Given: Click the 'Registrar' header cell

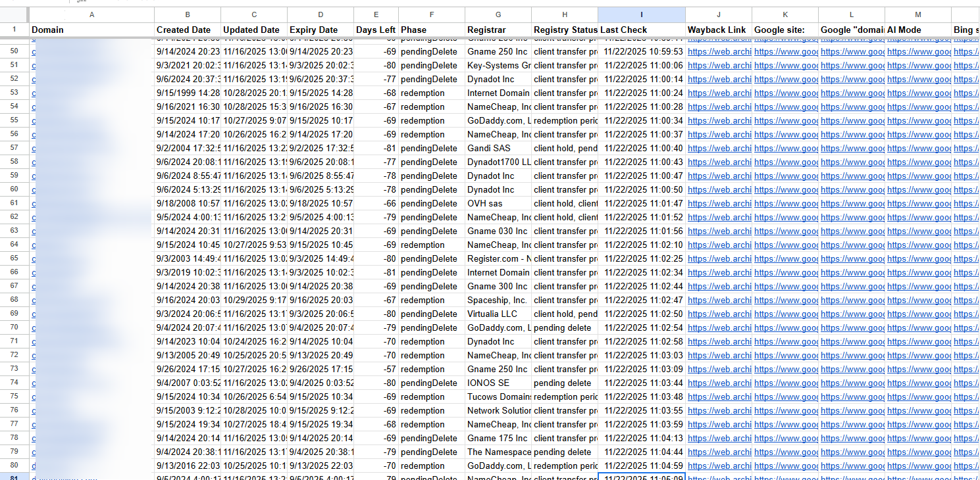Looking at the screenshot, I should click(x=498, y=30).
